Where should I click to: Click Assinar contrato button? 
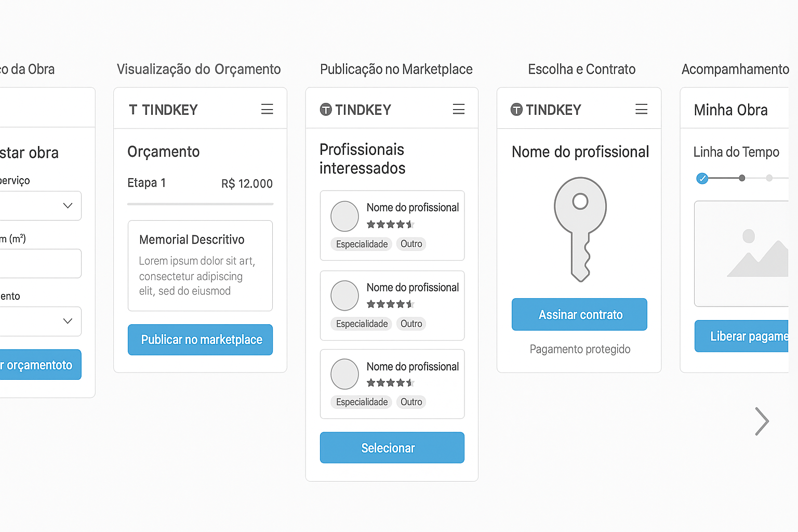pos(579,314)
